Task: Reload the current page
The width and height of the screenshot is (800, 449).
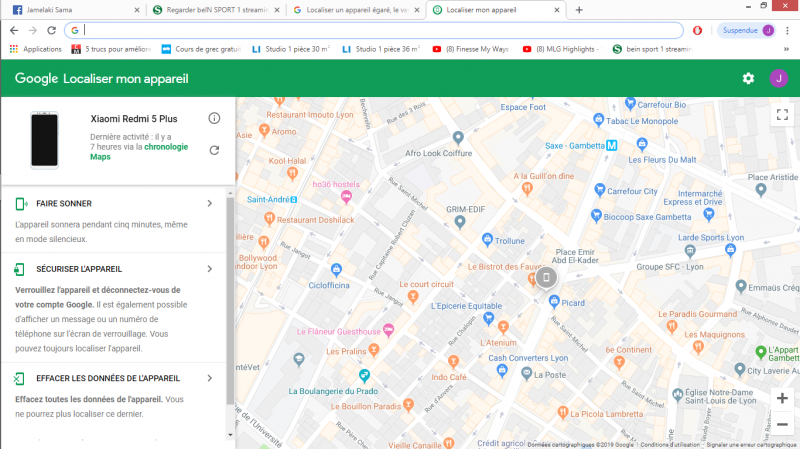Action: 51,31
